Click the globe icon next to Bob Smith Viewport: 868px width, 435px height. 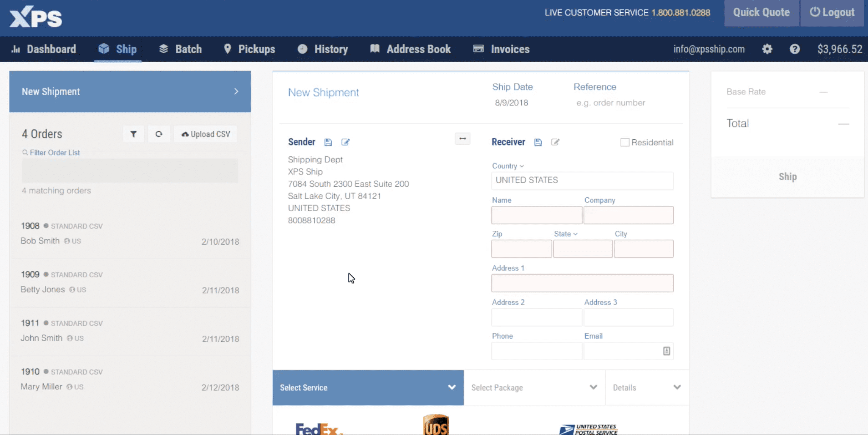click(67, 241)
